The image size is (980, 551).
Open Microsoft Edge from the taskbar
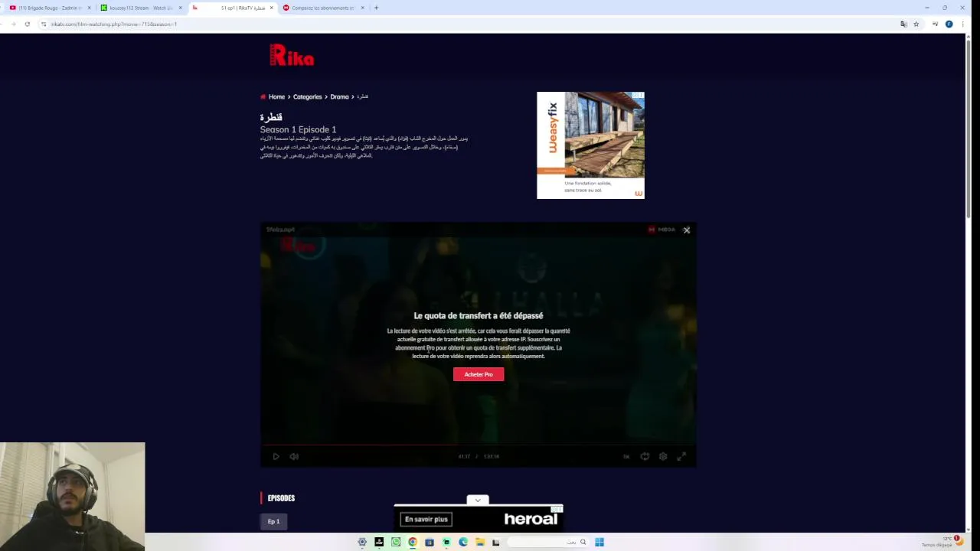463,542
